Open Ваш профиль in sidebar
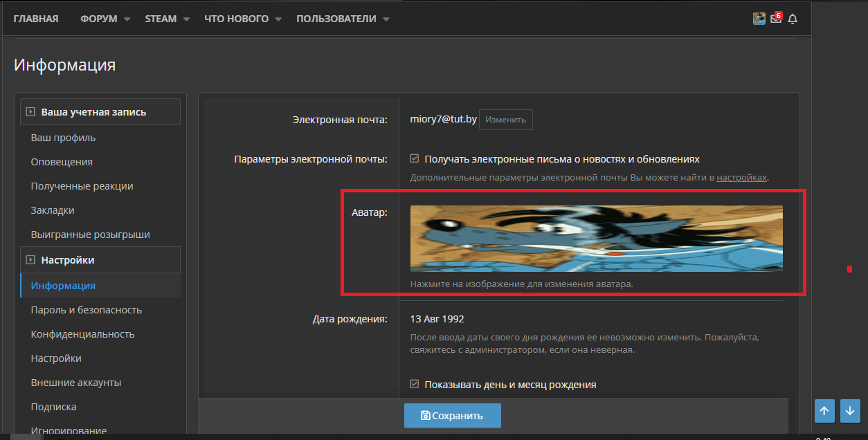 64,138
